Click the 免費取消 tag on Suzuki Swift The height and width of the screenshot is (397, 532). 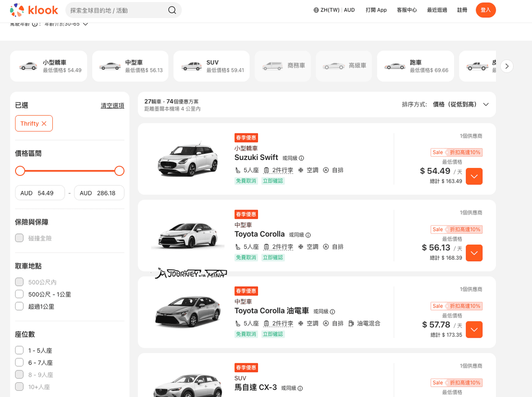pyautogui.click(x=246, y=181)
